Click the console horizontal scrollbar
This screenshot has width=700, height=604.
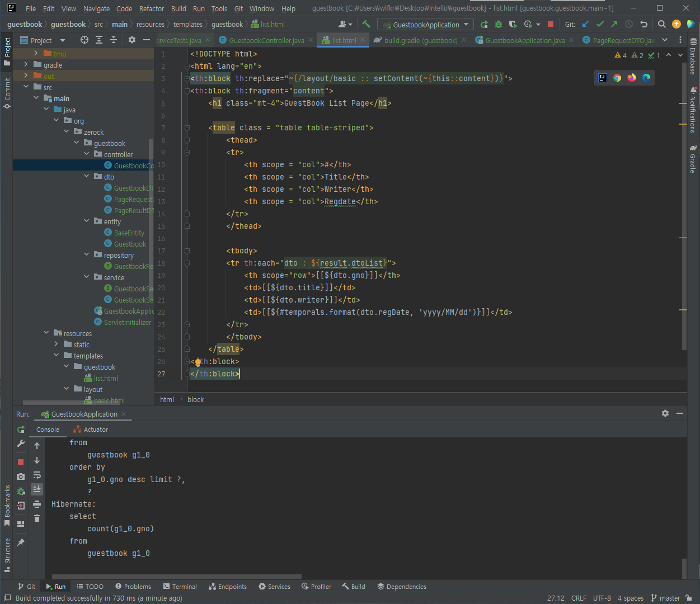[x=177, y=576]
